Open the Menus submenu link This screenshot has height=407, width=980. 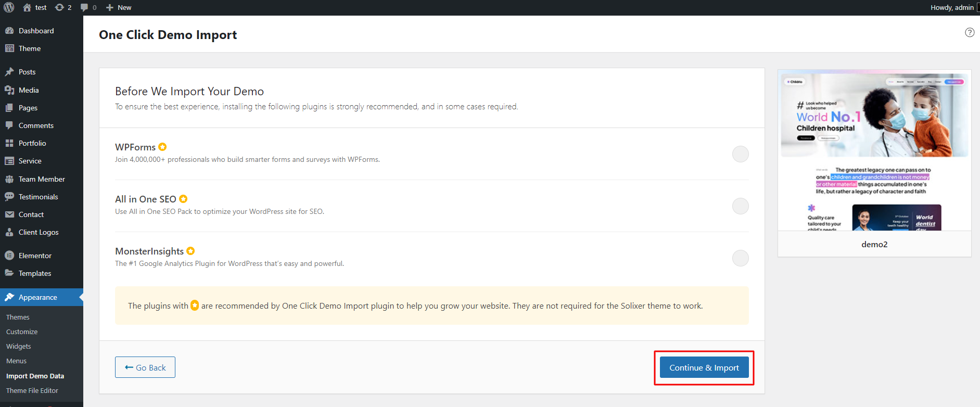[16, 361]
